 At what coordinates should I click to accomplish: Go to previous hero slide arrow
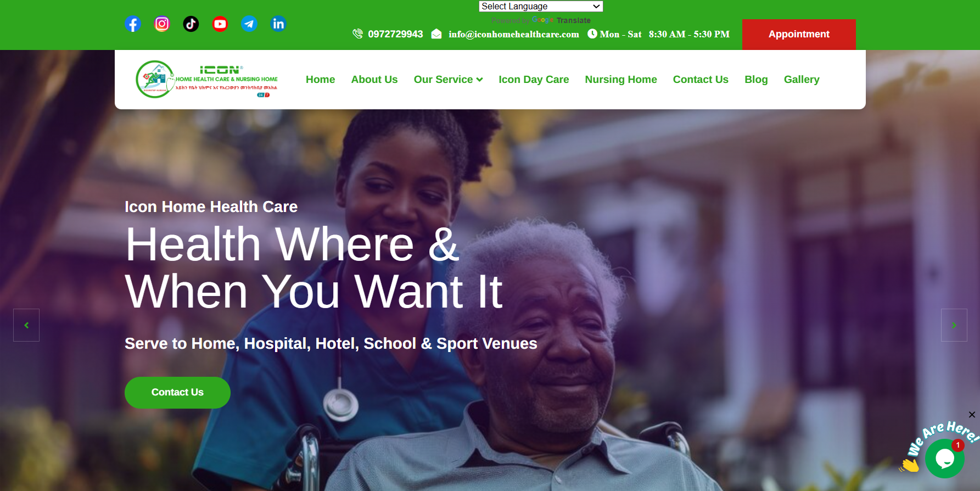point(26,325)
